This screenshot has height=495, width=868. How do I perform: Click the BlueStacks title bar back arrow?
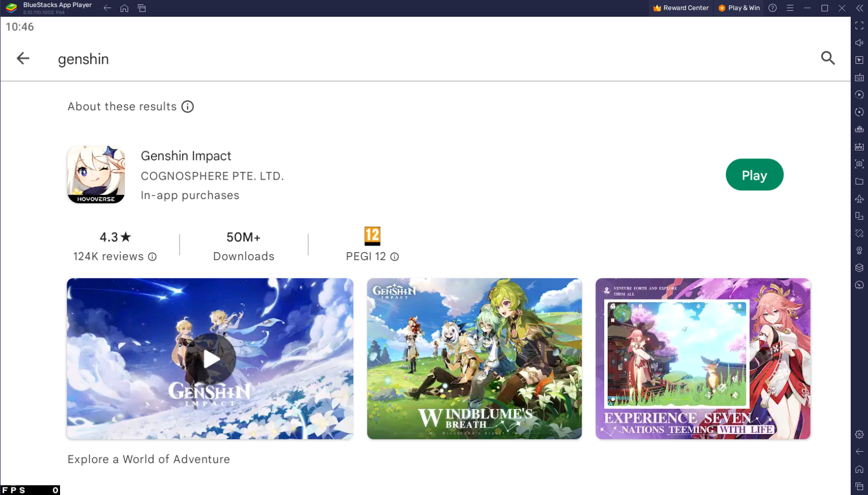click(x=107, y=8)
